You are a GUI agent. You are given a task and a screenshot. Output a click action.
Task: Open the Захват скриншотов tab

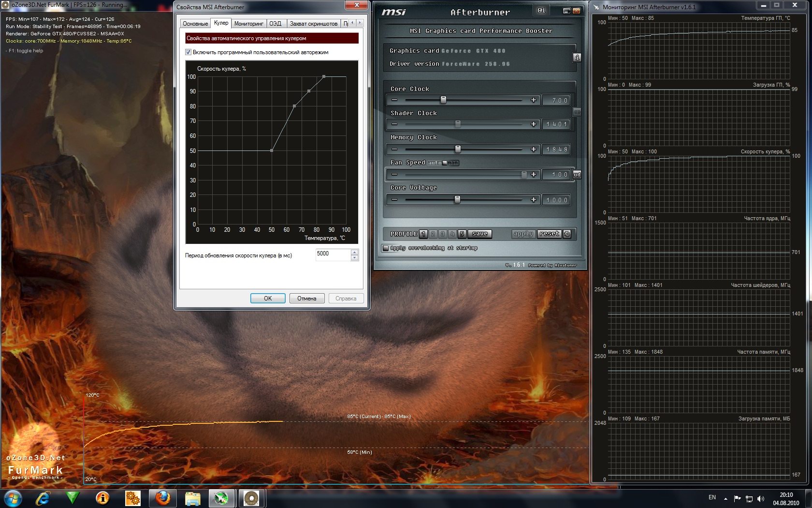click(x=313, y=24)
